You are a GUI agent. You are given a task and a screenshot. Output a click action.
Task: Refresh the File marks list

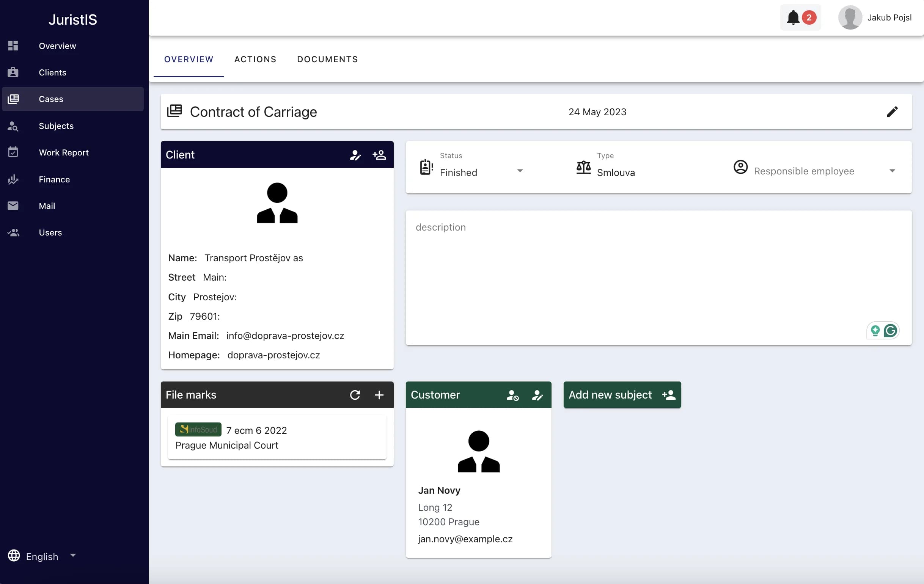coord(355,395)
